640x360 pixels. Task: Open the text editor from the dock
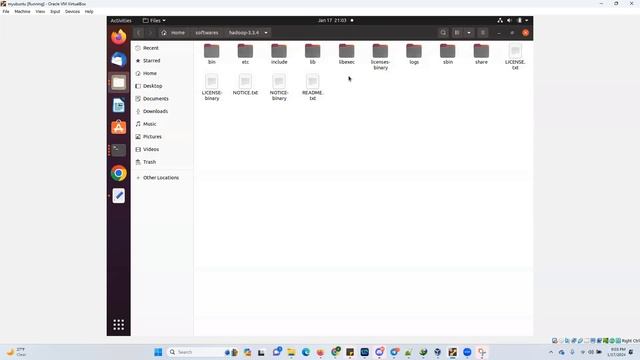(119, 196)
